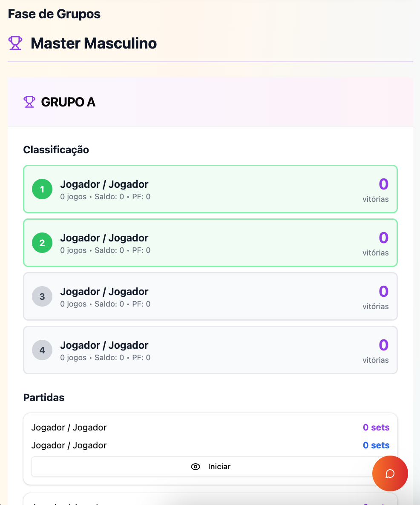Click the purple 0 sets score

(376, 428)
